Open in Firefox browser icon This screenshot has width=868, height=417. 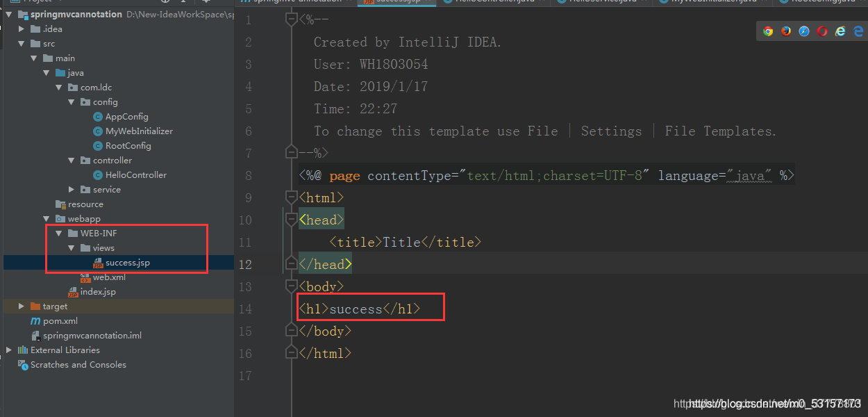pyautogui.click(x=786, y=31)
